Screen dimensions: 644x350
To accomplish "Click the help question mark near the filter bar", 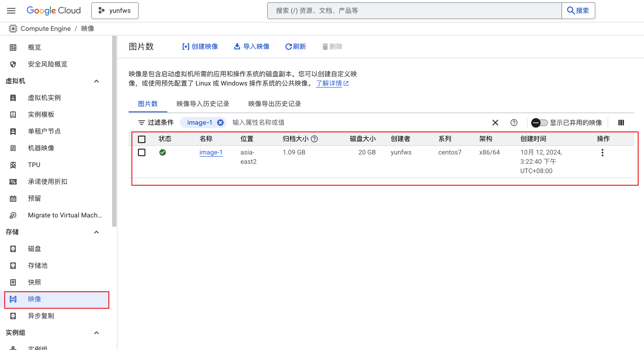I will (514, 123).
